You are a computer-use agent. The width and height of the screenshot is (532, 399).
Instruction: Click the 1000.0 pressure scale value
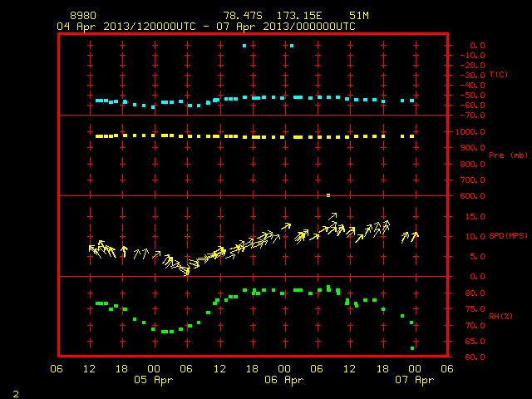tap(470, 132)
